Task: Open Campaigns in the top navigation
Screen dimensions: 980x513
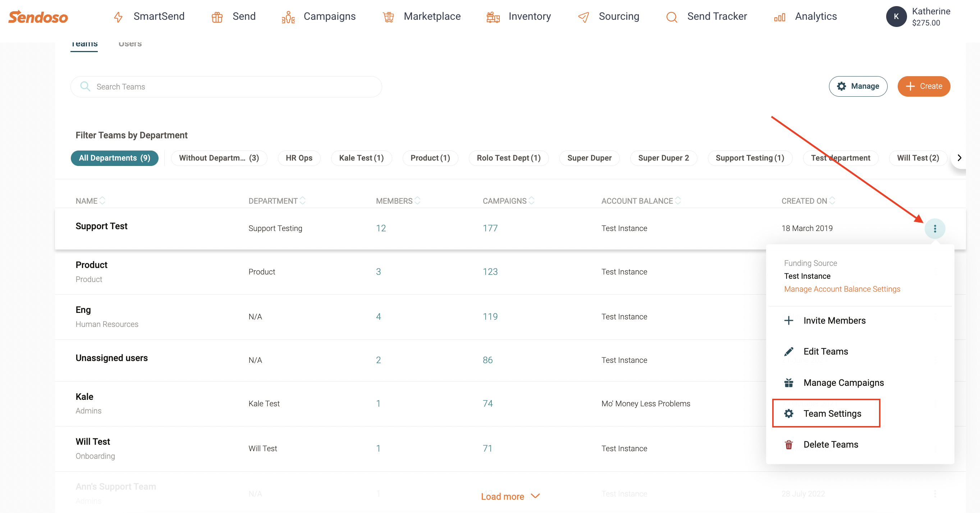Action: [x=329, y=17]
